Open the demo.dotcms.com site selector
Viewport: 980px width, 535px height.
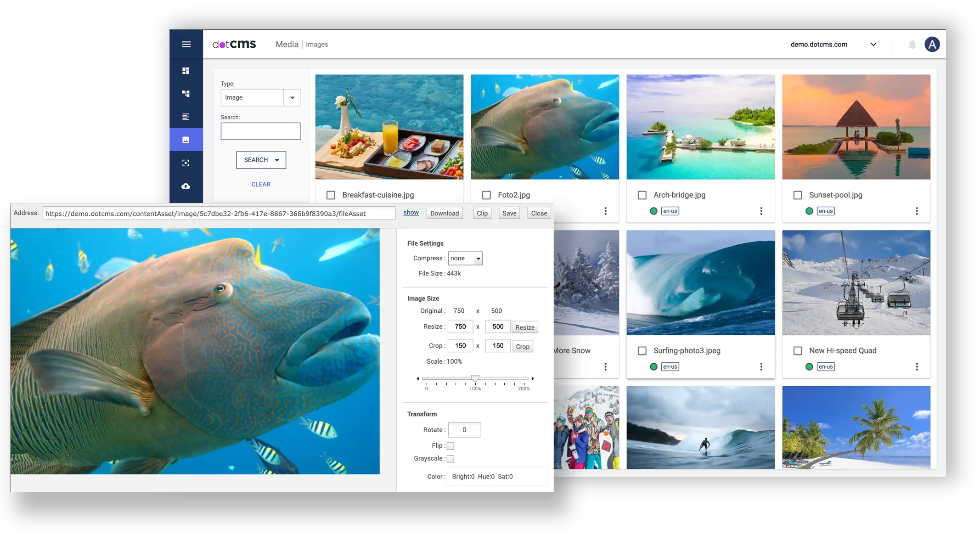834,45
